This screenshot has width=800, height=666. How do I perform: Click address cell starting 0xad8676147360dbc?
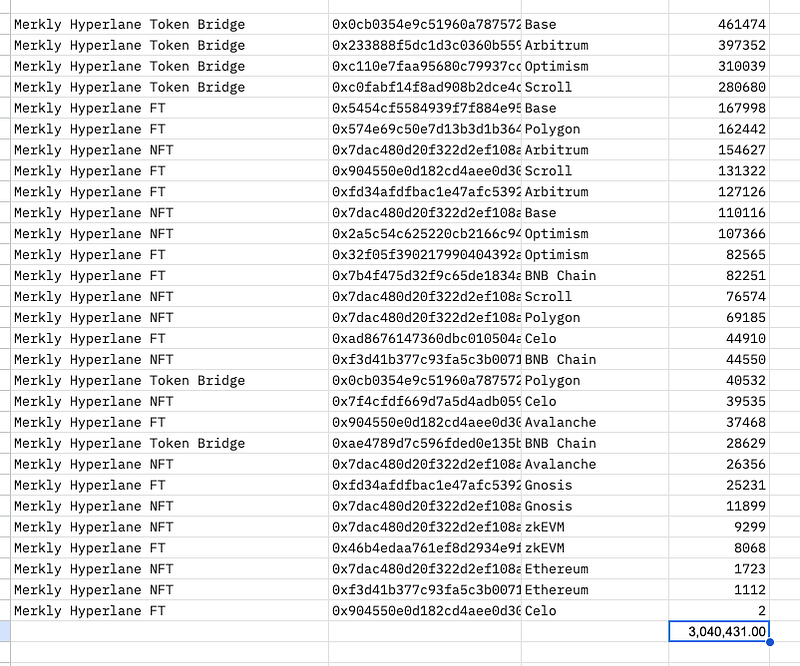coord(425,338)
